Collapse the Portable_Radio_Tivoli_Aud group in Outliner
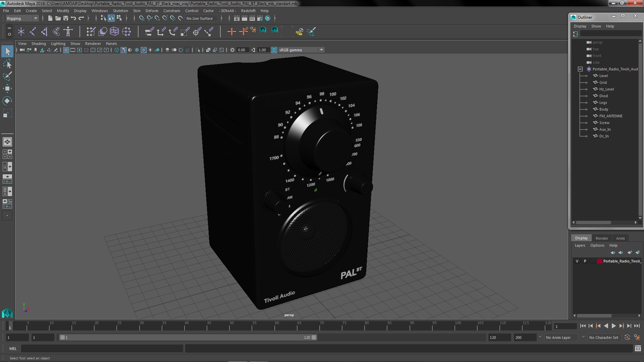The height and width of the screenshot is (362, 644). 580,69
